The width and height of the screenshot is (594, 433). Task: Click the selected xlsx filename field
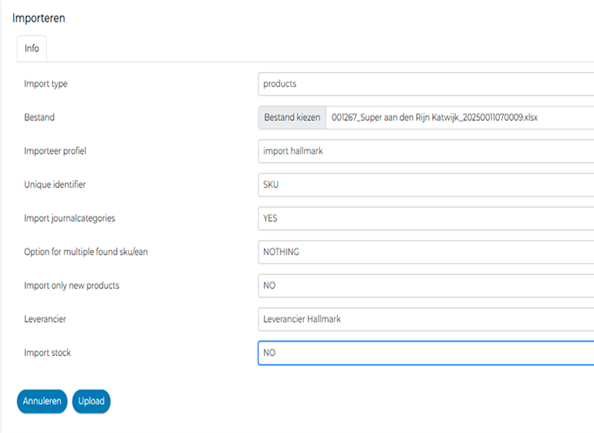tap(460, 118)
